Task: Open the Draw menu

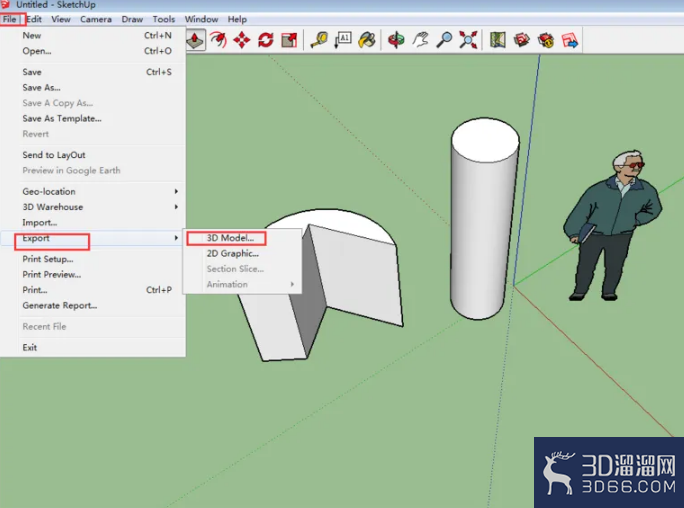Action: (132, 19)
